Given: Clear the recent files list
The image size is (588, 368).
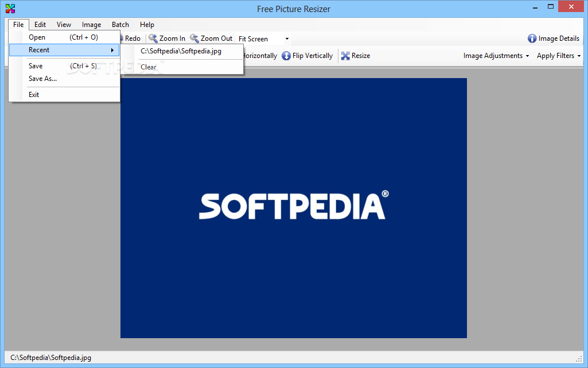Looking at the screenshot, I should (182, 67).
